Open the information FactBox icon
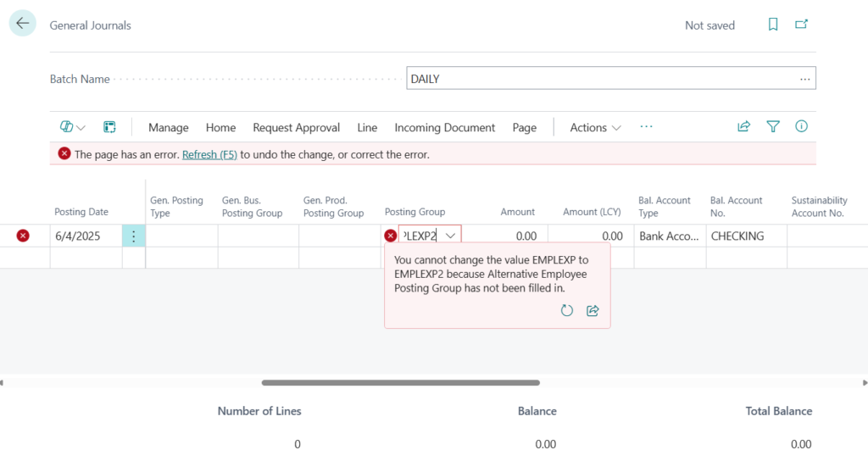Screen dimensions: 868x461 [801, 126]
